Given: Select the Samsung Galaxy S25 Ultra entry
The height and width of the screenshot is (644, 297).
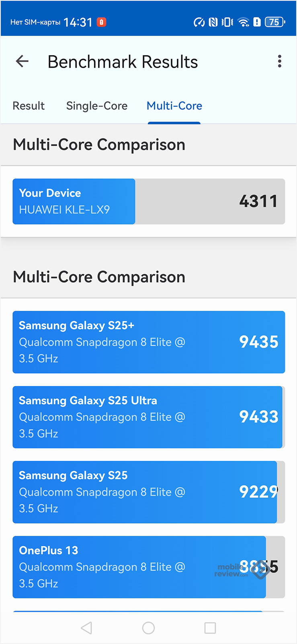Looking at the screenshot, I should [x=149, y=417].
